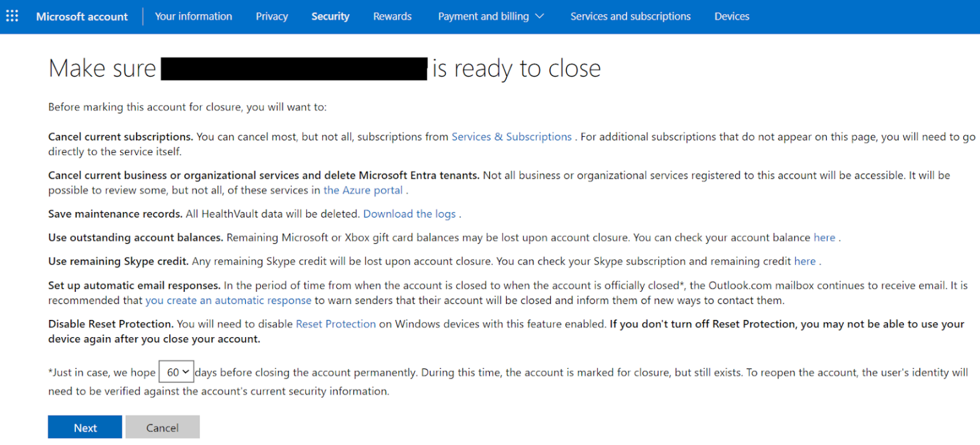
Task: Open the days-before-closing dropdown showing 60
Action: 176,372
